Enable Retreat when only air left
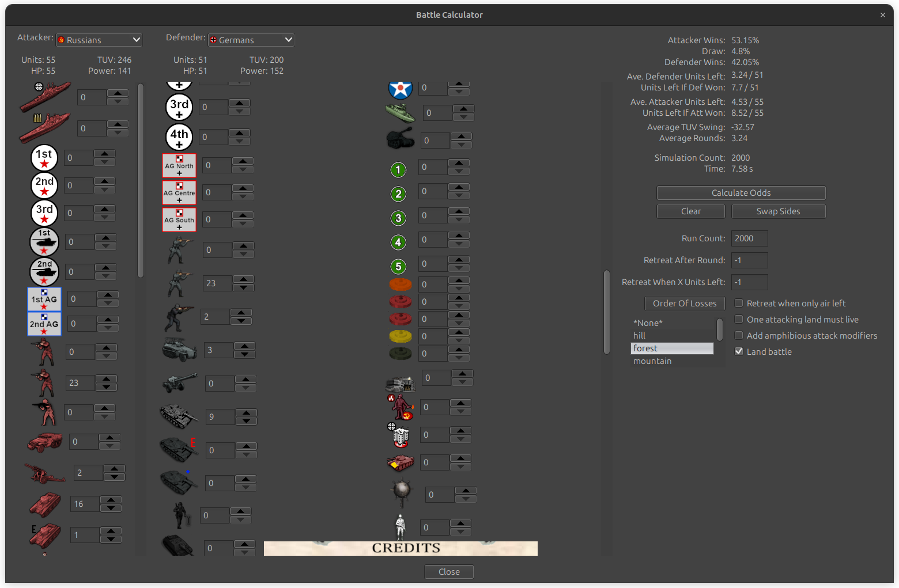 pos(739,303)
